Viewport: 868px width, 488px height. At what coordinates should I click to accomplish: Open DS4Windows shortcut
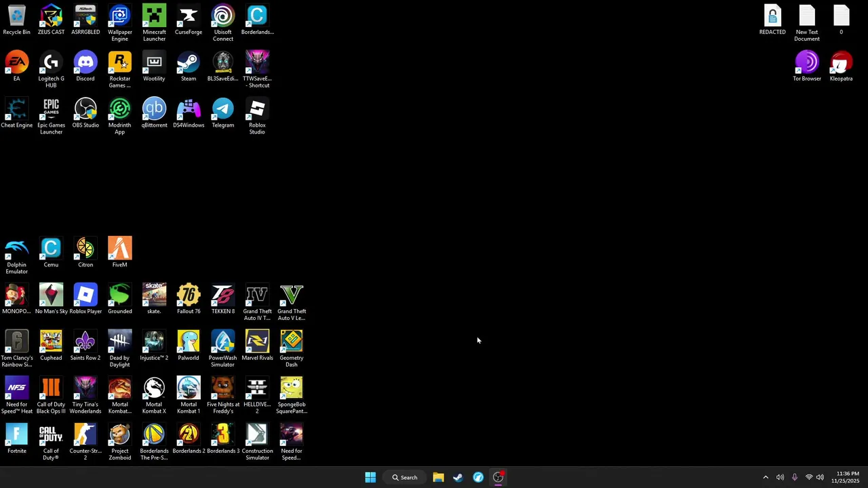pyautogui.click(x=189, y=113)
